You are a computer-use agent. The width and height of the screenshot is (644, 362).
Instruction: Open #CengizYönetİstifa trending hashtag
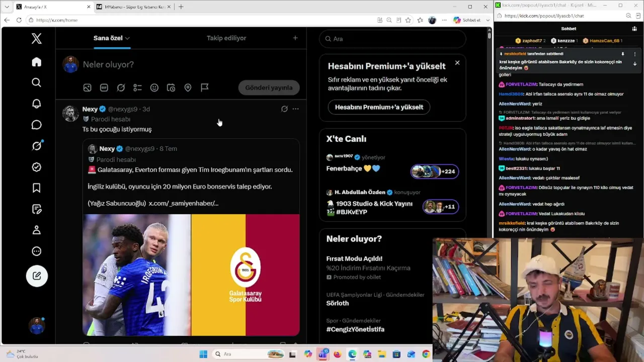click(355, 329)
